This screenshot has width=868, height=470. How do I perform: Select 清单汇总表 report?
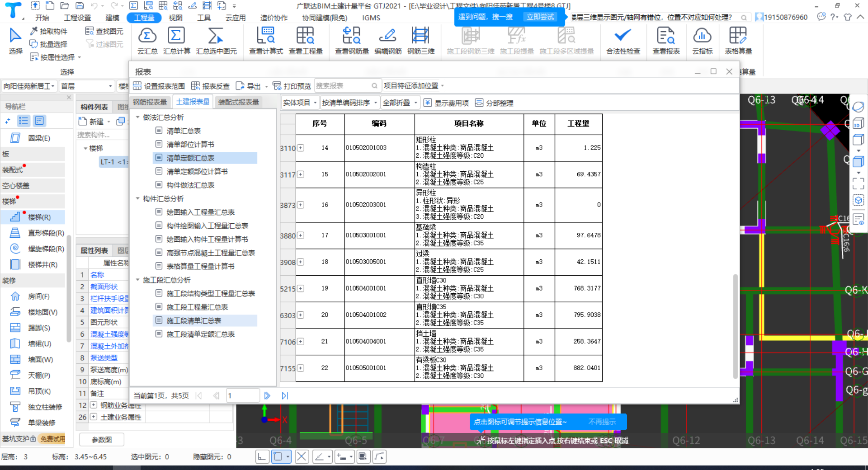(x=184, y=131)
